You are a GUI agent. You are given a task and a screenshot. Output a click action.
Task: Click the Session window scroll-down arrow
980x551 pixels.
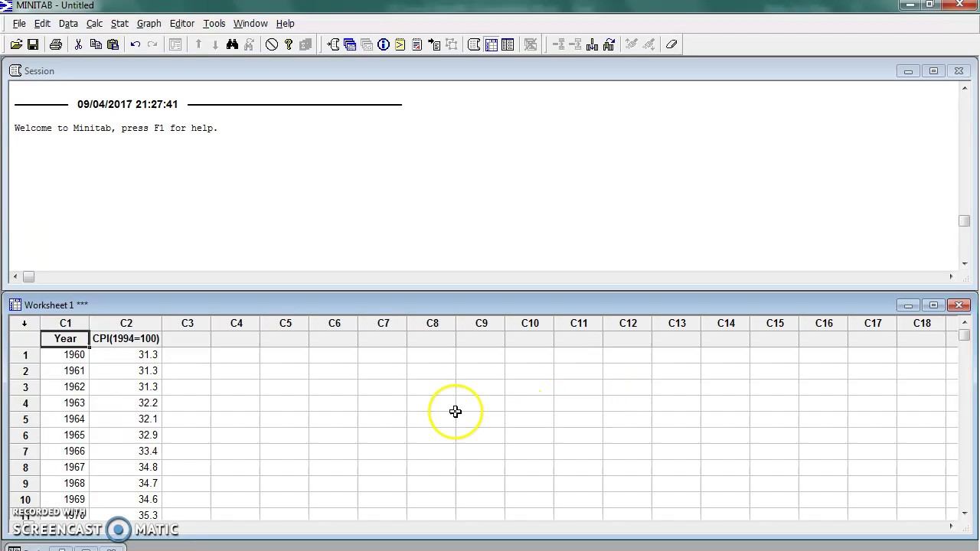pos(964,264)
